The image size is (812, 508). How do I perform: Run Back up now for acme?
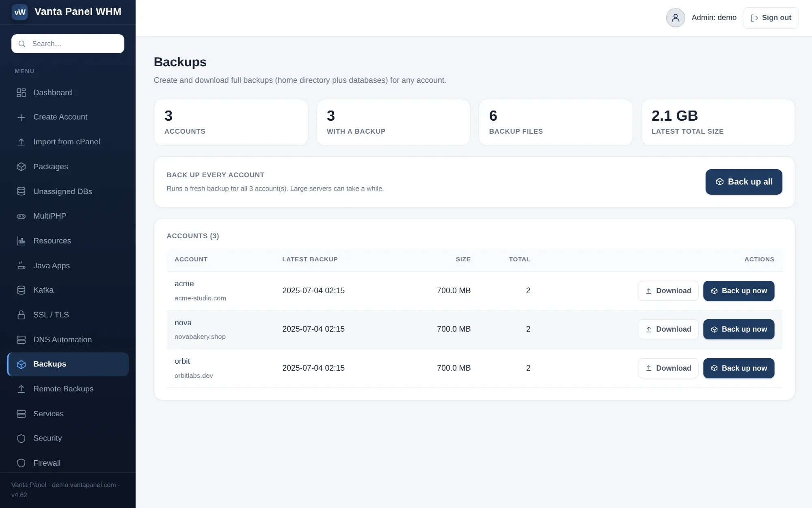click(739, 291)
